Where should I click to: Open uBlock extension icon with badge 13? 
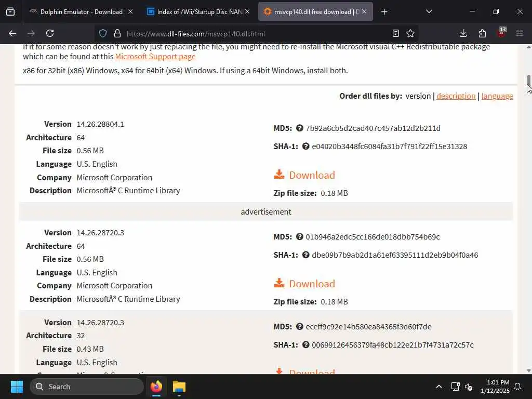(501, 33)
